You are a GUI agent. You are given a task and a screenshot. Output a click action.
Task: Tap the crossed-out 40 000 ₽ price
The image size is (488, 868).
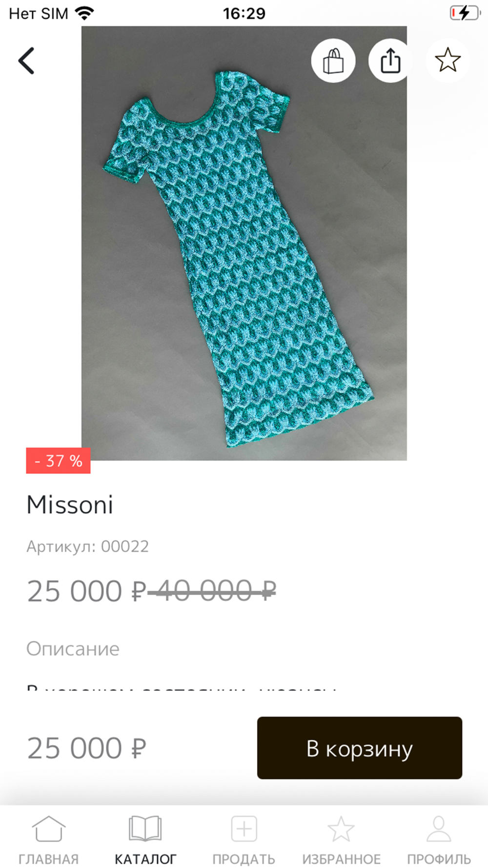pos(212,591)
